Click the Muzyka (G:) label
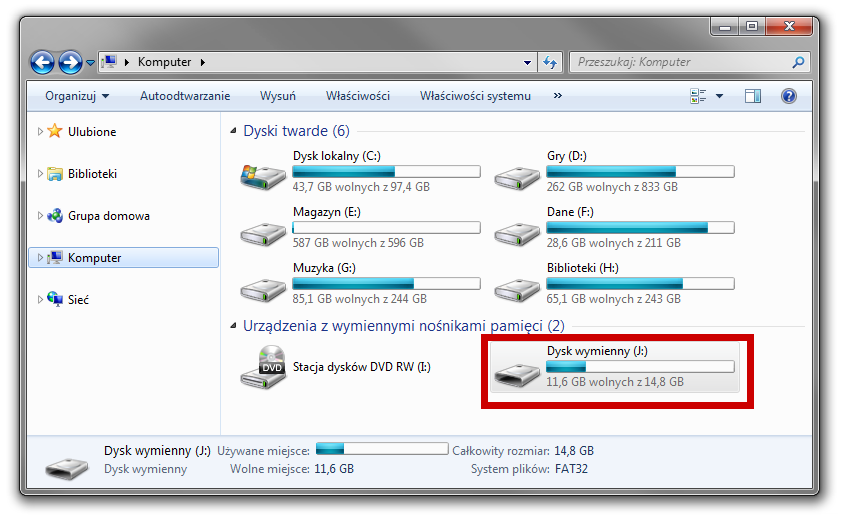843x520 pixels. pos(324,268)
